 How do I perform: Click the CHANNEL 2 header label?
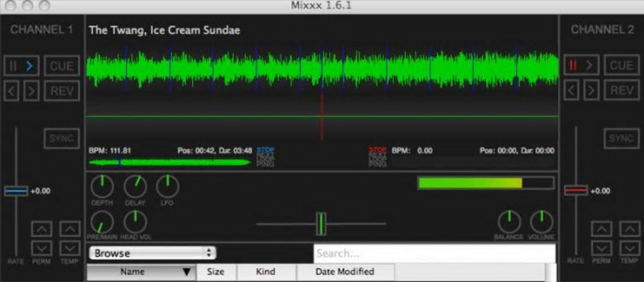(x=602, y=30)
